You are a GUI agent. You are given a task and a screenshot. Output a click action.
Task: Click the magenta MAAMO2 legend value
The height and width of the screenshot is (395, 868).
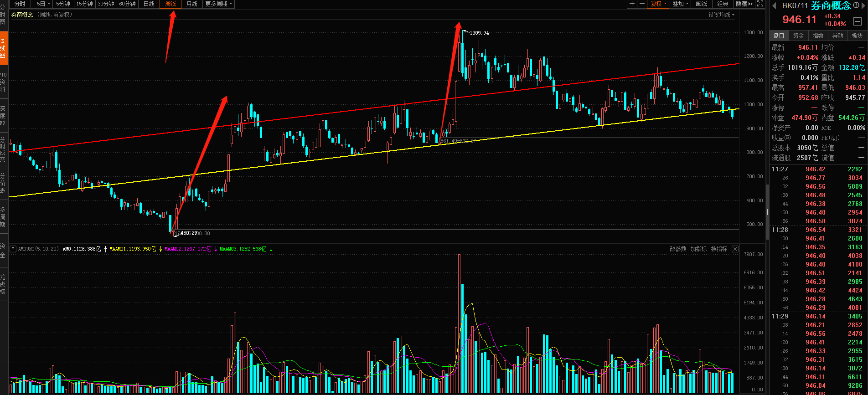tap(188, 249)
